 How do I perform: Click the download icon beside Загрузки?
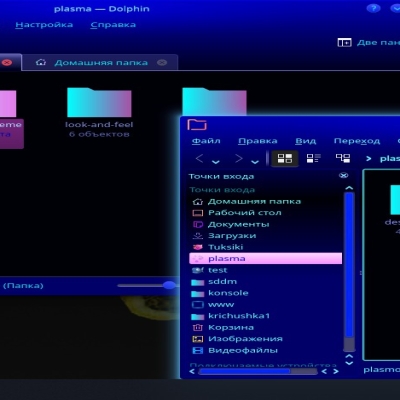pyautogui.click(x=198, y=236)
